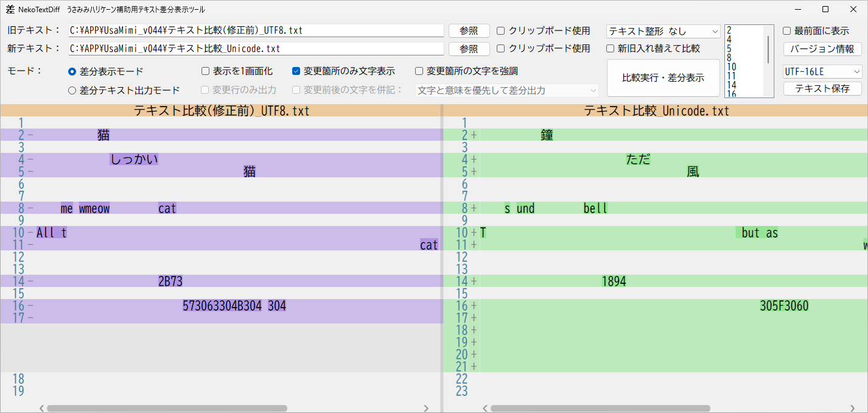
Task: Click the バージョン情報 button
Action: [822, 49]
